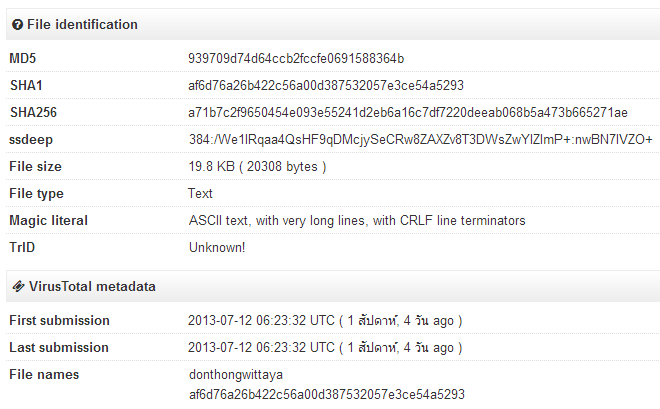Screen dimensions: 660x409
Task: Click the tag icon beside VirusTotal metadata
Action: click(17, 287)
